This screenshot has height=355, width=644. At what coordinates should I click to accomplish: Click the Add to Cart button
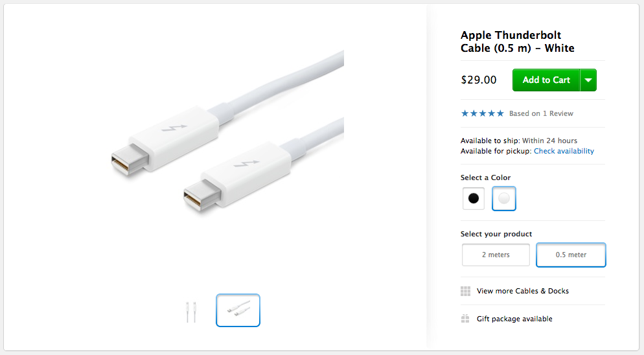tap(546, 80)
